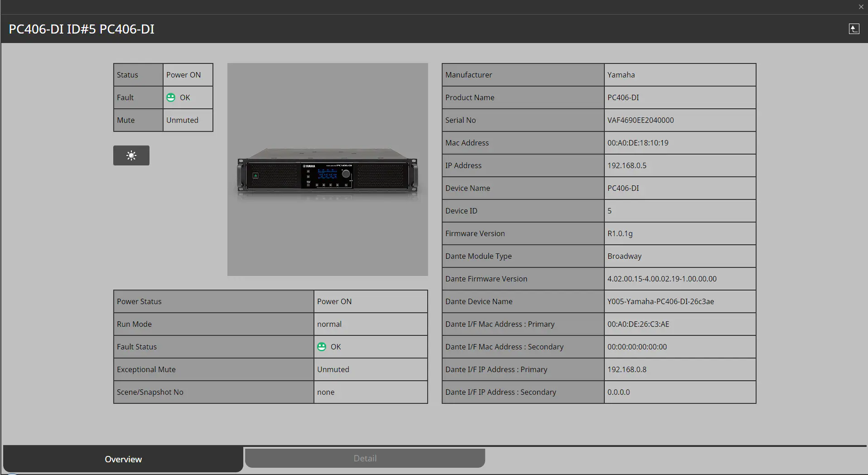Click the return-to-parent-view arrow icon
The image size is (868, 475).
click(854, 29)
